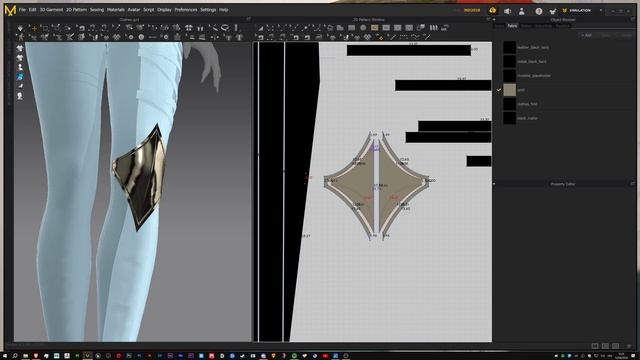Toggle the third layout icon at bottom right

tap(616, 346)
